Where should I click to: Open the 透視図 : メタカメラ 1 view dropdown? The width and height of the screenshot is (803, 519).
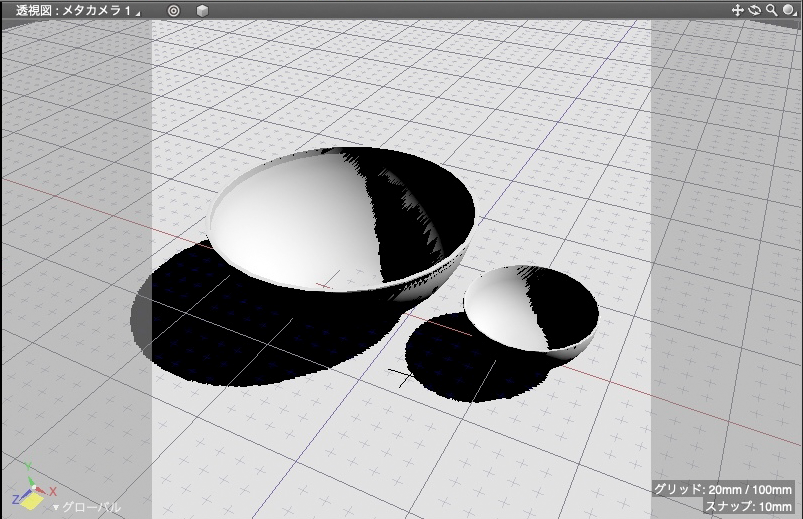[77, 10]
